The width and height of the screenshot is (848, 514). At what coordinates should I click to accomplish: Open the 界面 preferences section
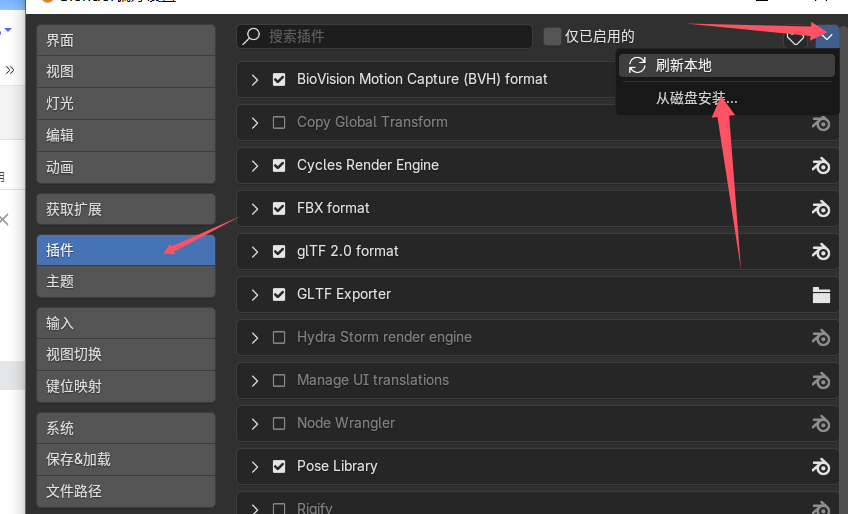[126, 40]
